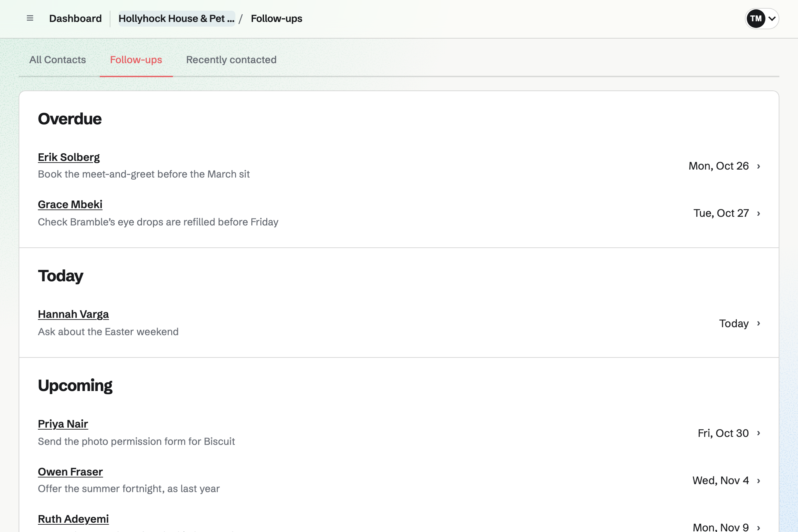Click the chevron in Hannah Varga's Today row
Viewport: 798px width, 532px height.
tap(758, 323)
